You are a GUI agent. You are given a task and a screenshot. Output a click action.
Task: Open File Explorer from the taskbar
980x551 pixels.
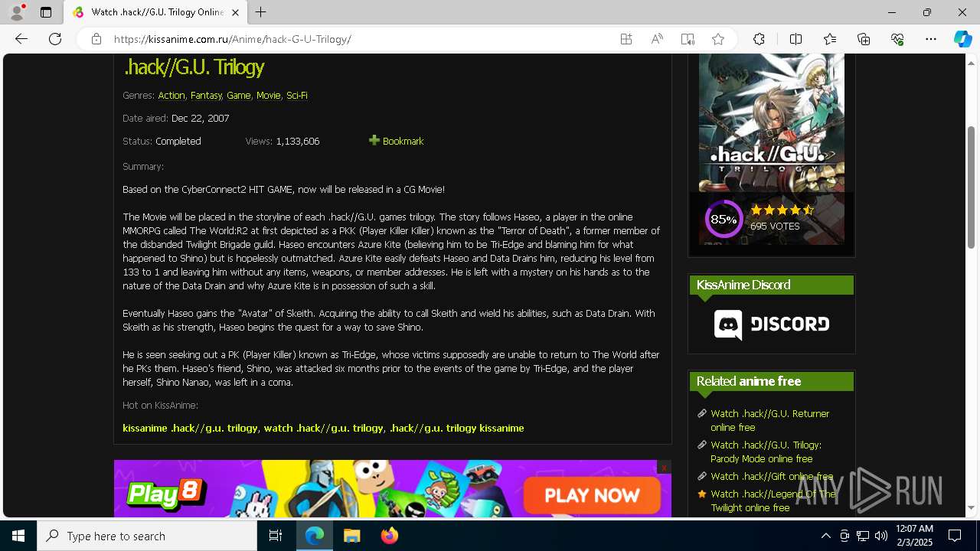pos(352,536)
